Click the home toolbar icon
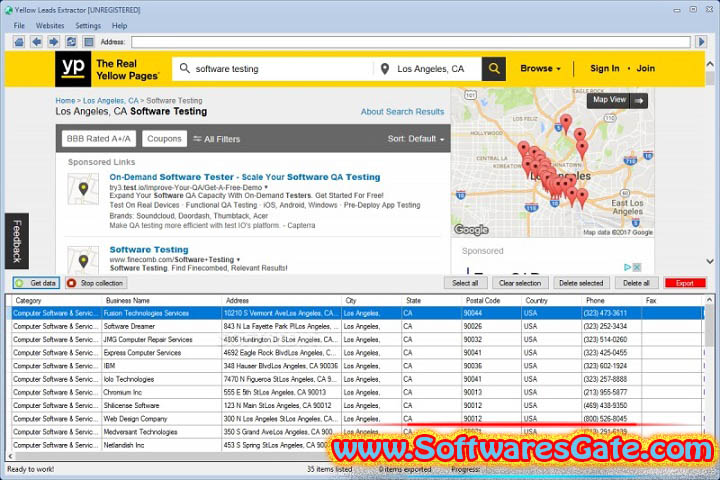Screen dimensions: 720x480 point(19,42)
